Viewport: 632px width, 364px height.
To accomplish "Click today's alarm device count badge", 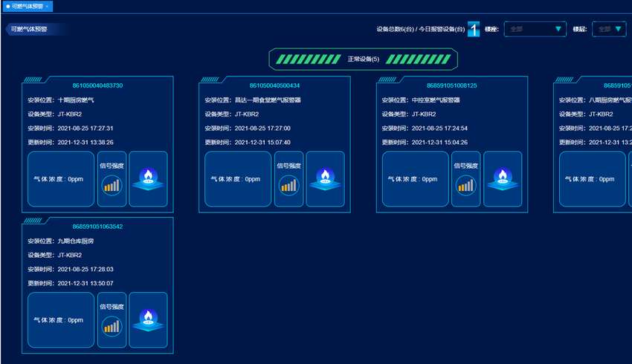I will tap(474, 30).
